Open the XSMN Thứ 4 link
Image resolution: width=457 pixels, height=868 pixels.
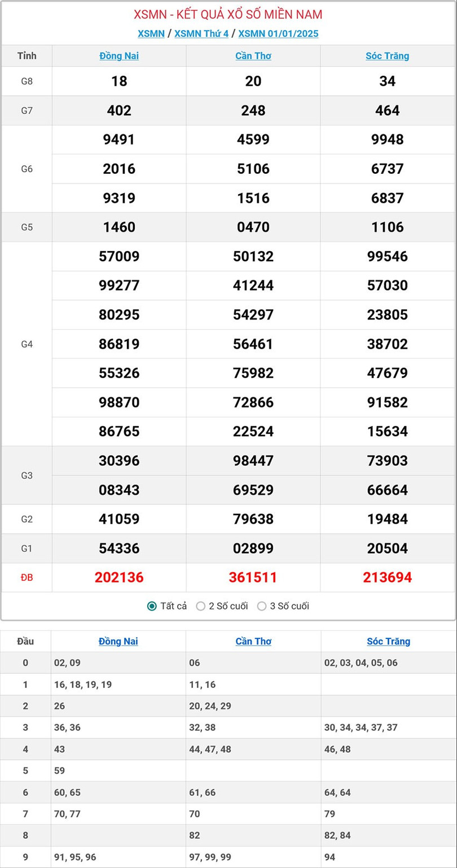(201, 33)
